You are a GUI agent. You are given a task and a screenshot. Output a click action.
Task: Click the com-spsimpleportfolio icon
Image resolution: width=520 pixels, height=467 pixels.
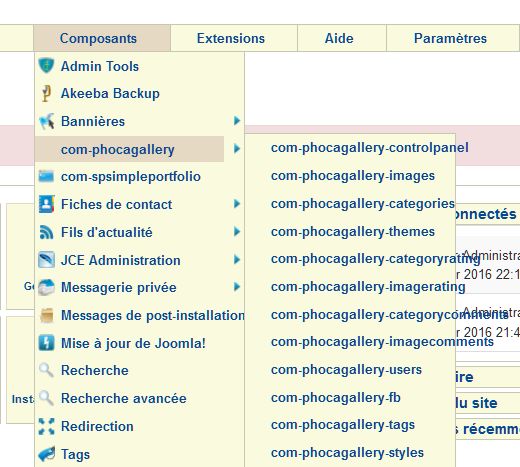click(x=46, y=176)
